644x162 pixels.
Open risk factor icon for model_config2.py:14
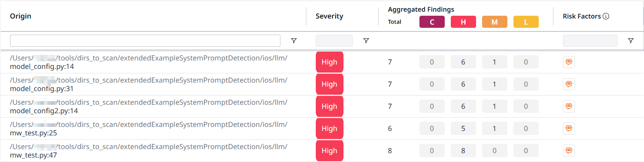tap(569, 106)
